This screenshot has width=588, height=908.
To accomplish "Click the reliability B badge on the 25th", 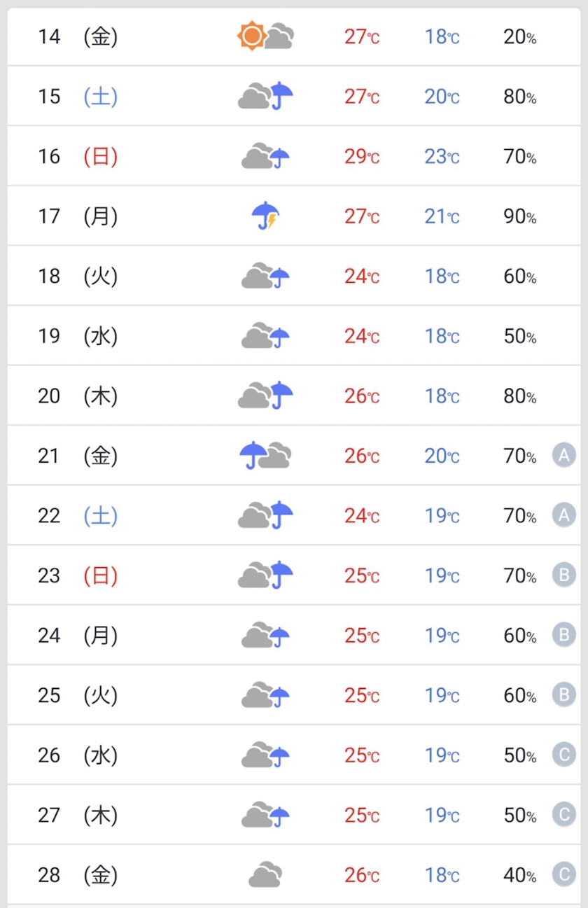I will click(x=563, y=695).
